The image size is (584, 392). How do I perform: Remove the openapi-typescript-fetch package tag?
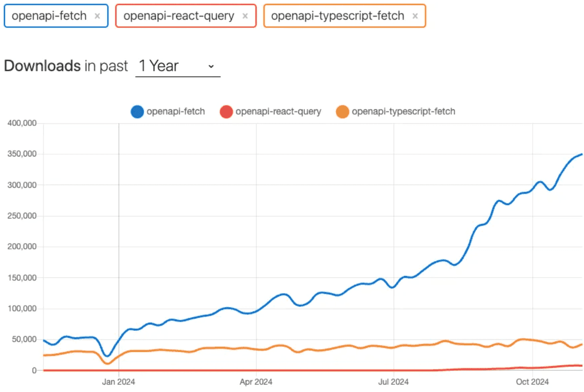pos(415,16)
